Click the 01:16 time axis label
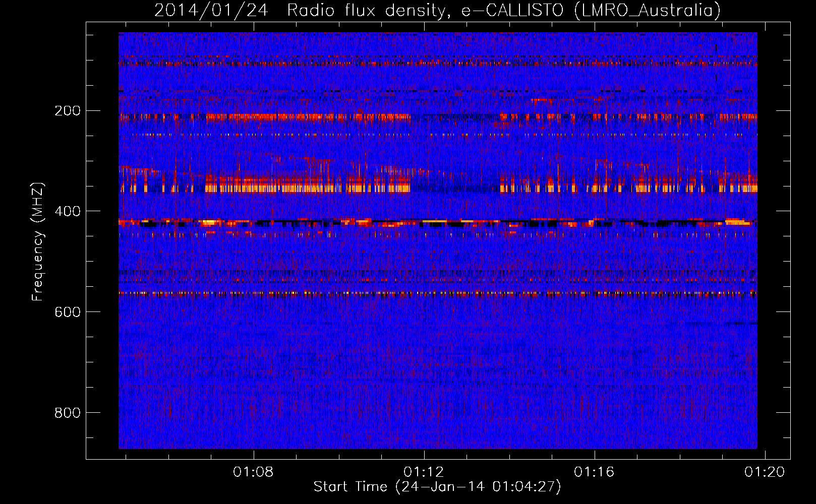 (594, 472)
